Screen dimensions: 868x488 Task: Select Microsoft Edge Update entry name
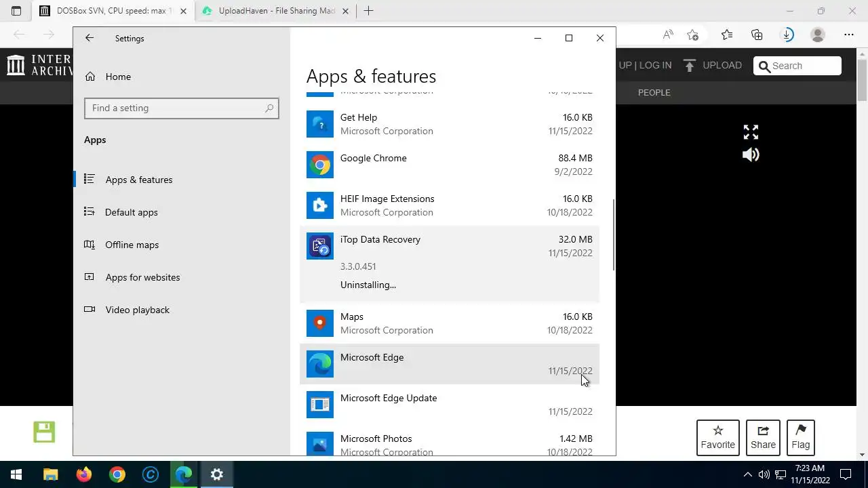389,398
